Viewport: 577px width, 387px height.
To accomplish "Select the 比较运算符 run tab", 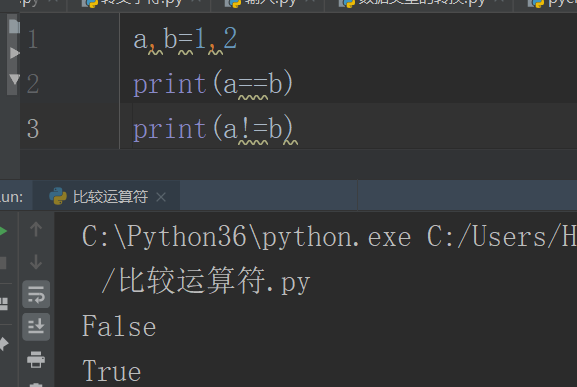I will tap(106, 196).
